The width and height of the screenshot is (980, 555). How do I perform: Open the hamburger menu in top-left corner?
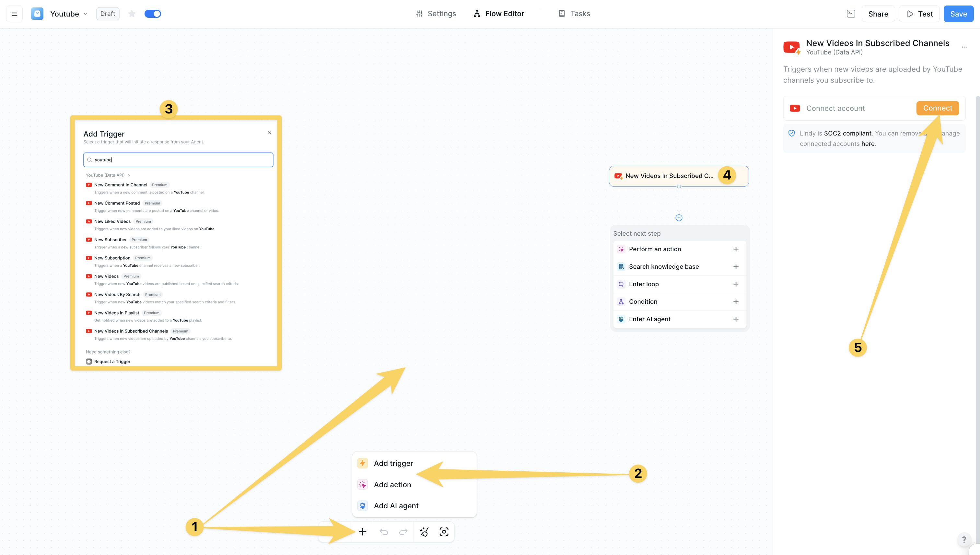[x=14, y=13]
